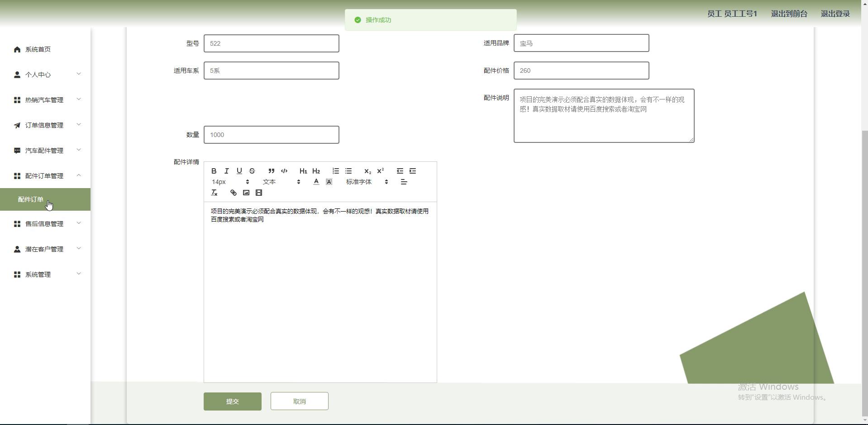Click the paper plane icon beside 订单信息管理
This screenshot has height=425, width=868.
[x=17, y=125]
